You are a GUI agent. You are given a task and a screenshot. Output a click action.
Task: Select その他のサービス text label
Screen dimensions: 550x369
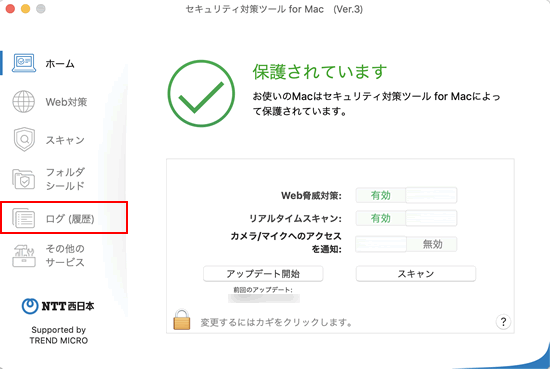[65, 256]
